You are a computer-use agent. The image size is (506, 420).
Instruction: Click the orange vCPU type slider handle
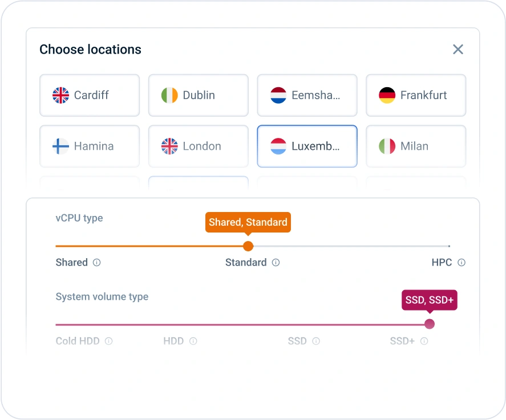(248, 246)
